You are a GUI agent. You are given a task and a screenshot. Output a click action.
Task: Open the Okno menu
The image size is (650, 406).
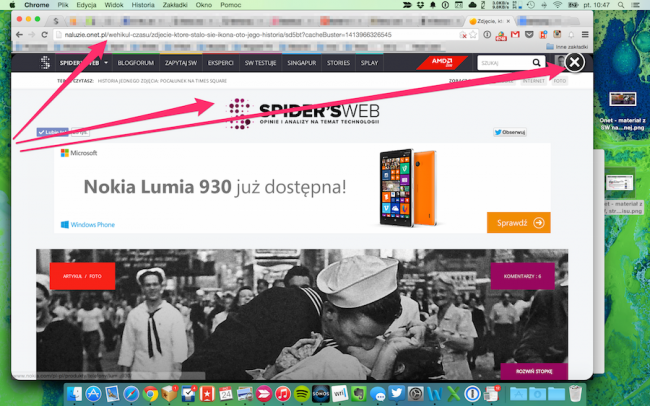tap(204, 5)
